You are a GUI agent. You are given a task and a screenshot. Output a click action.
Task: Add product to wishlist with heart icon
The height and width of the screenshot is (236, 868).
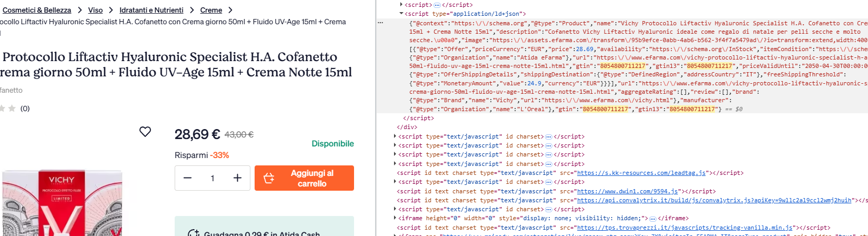coord(145,132)
